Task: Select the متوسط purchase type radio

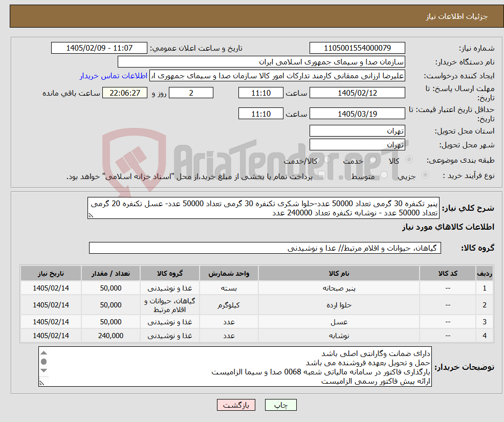Action: [384, 175]
